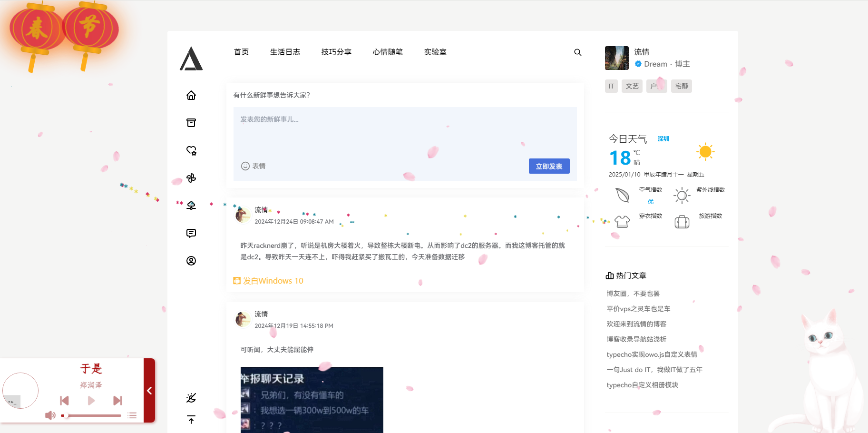Click the 发表您的新鲜事儿 input field
Viewport: 868px width, 433px height.
405,133
